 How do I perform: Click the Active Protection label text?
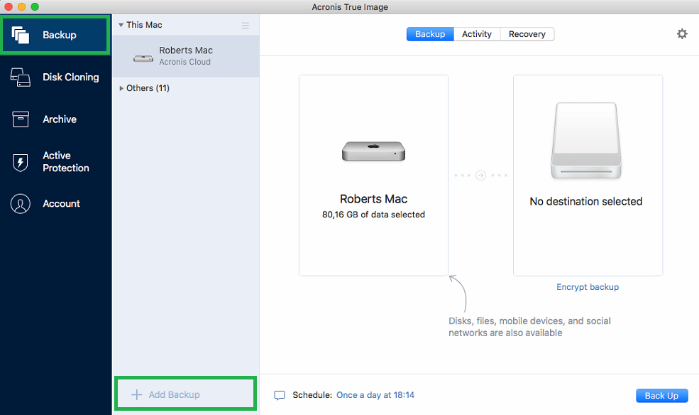[x=66, y=162]
